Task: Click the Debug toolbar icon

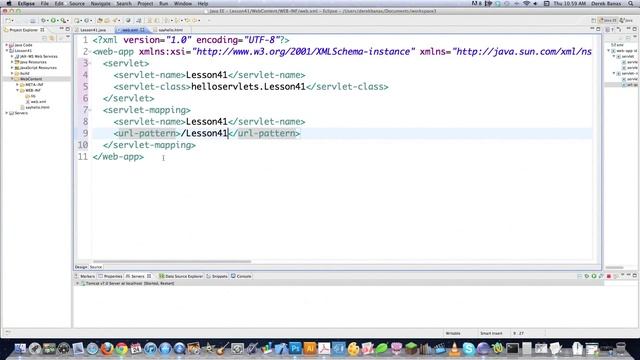Action: tap(43, 20)
